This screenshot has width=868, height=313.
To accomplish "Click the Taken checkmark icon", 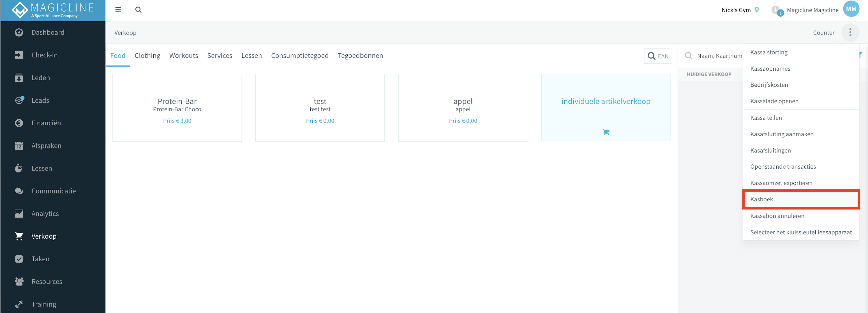I will coord(19,259).
